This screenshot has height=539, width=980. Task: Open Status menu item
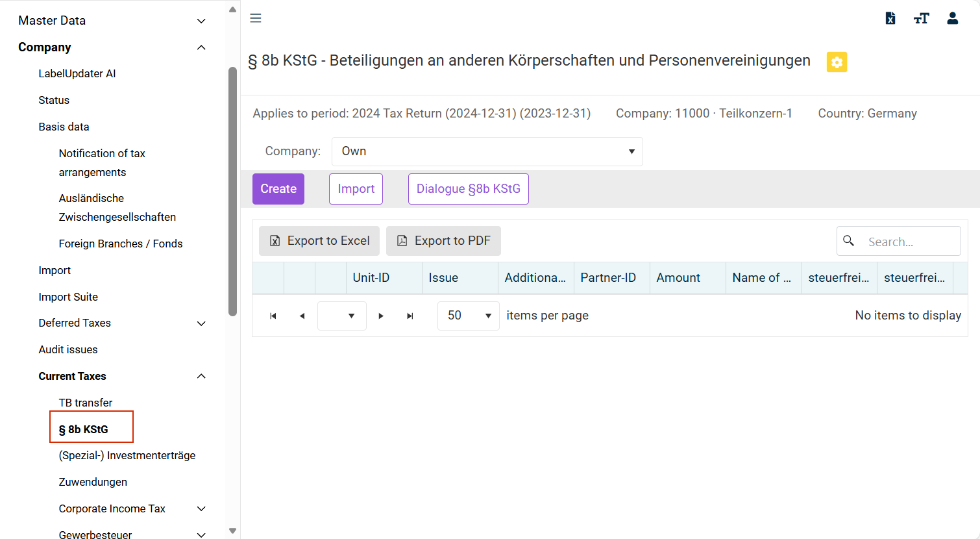coord(54,100)
